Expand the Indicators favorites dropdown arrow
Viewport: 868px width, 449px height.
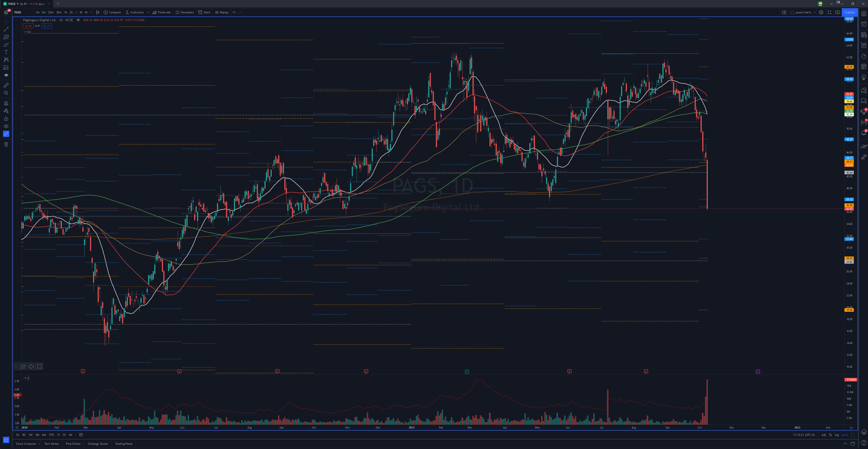click(148, 12)
